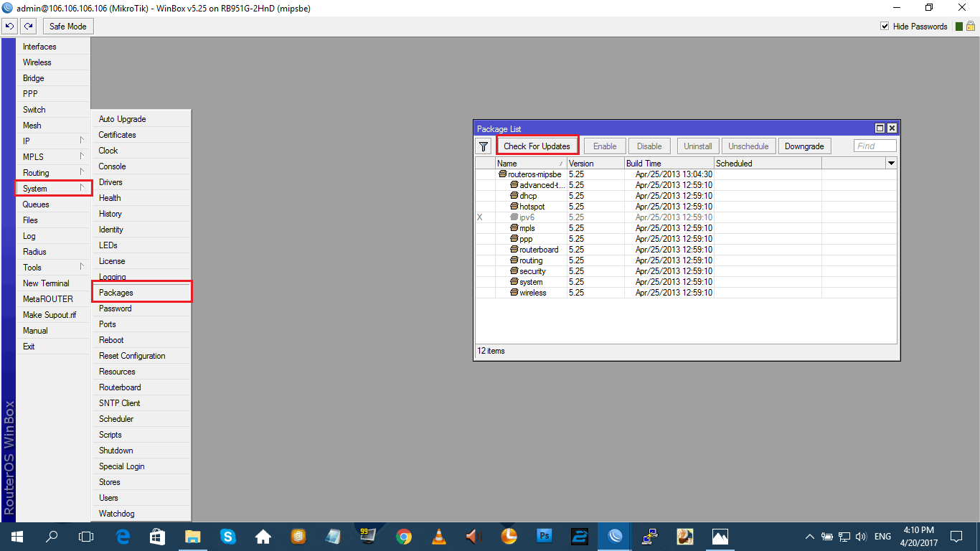Open the Wireless menu item

point(53,62)
